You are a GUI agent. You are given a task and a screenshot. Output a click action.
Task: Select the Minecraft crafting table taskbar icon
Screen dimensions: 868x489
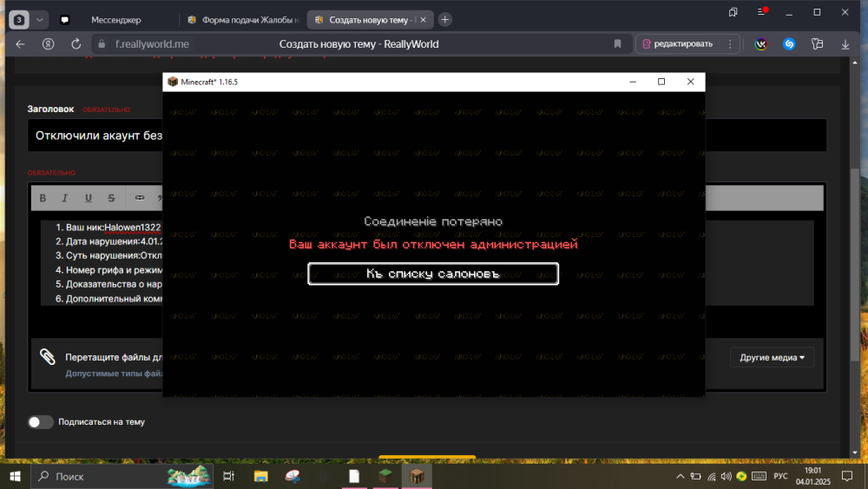click(417, 476)
